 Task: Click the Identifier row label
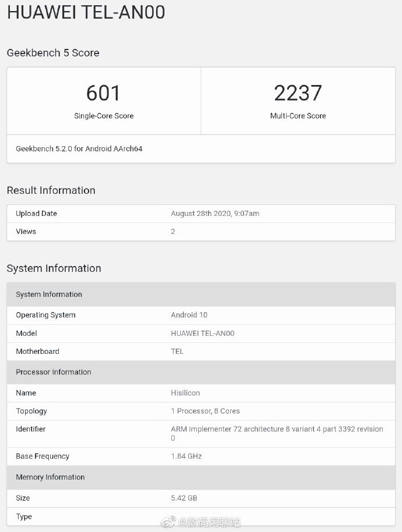[30, 429]
